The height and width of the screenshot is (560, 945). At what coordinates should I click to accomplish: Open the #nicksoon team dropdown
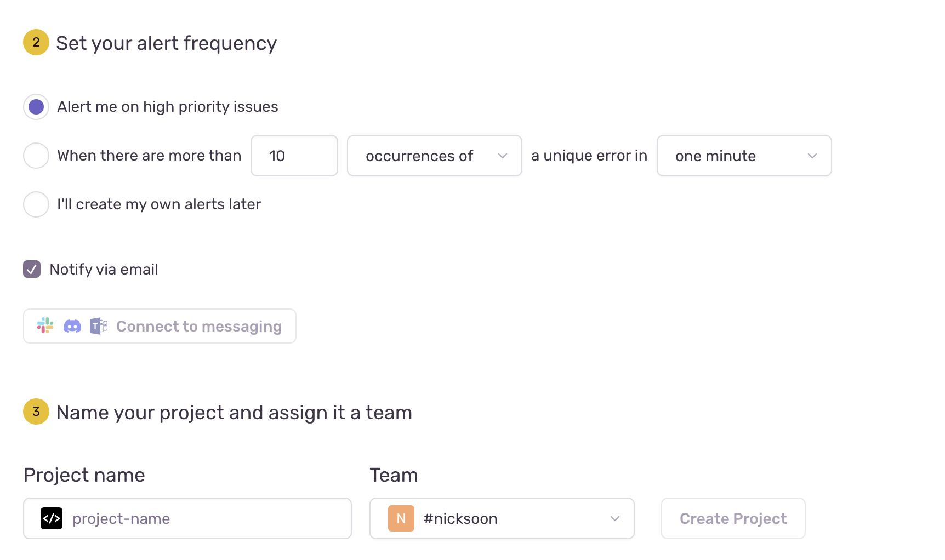click(x=502, y=518)
